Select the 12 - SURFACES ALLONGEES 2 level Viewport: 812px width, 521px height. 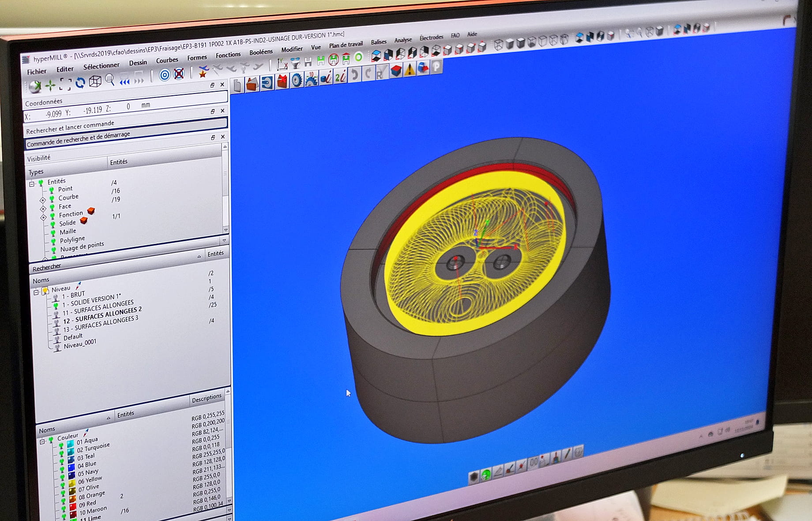point(102,315)
